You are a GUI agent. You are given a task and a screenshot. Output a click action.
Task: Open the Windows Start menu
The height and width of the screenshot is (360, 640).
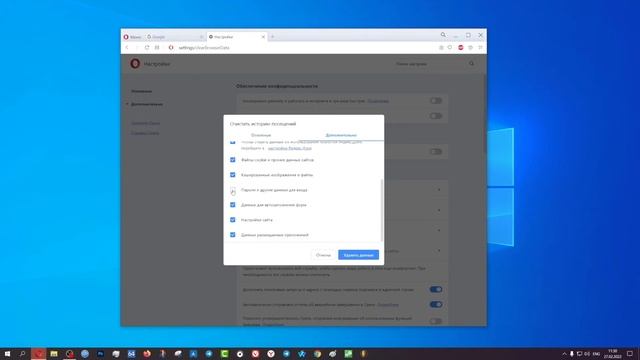pos(7,354)
